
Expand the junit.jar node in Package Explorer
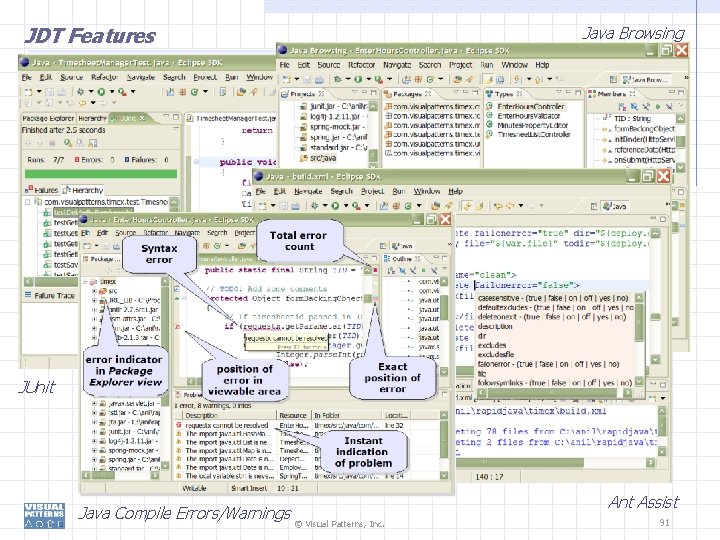94,431
